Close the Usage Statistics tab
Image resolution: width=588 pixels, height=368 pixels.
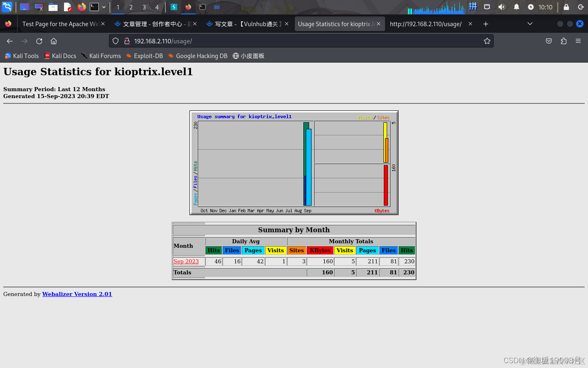(x=379, y=24)
